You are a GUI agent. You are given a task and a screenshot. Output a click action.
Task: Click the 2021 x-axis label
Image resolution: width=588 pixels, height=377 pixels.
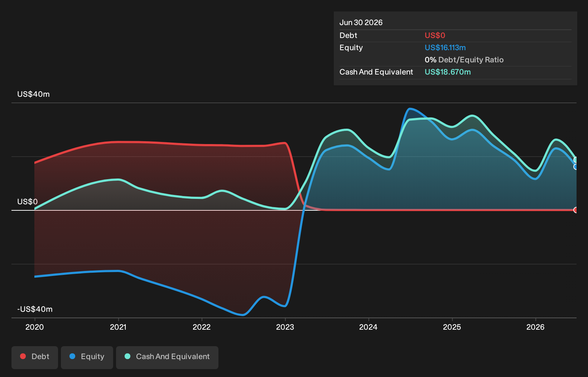pos(118,327)
